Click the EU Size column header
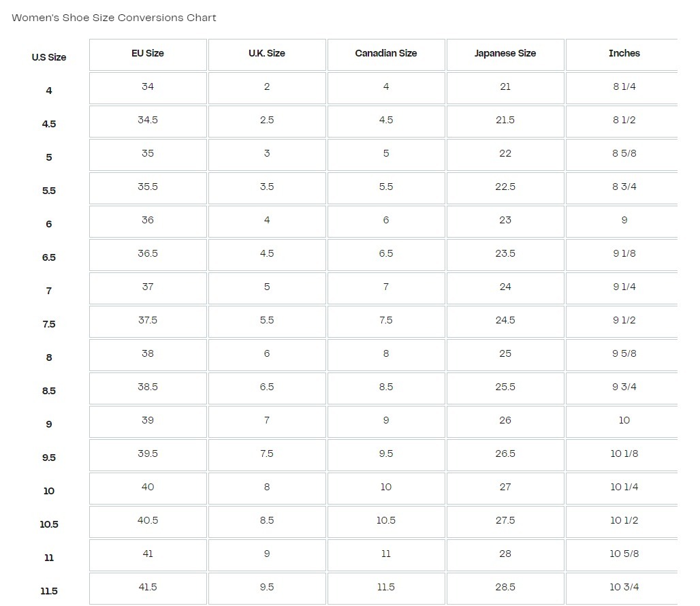The height and width of the screenshot is (606, 700). [x=148, y=53]
